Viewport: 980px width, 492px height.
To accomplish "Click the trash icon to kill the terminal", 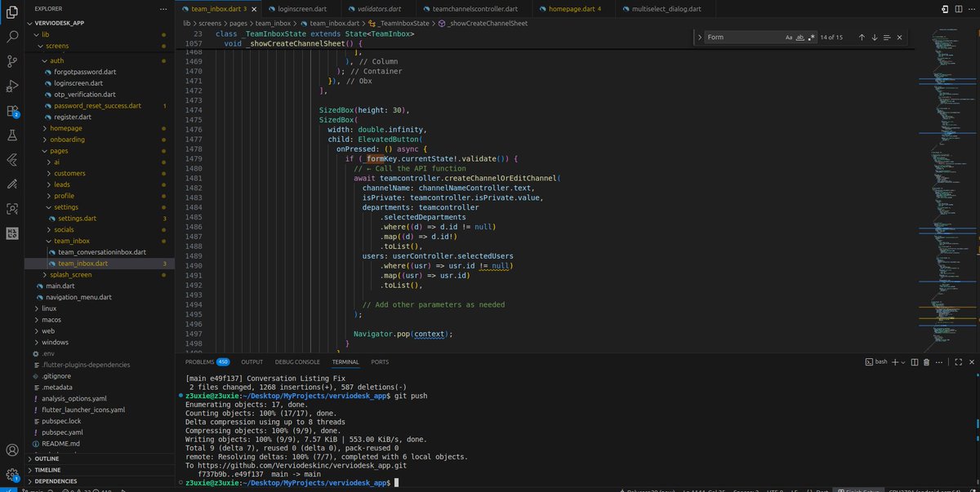I will [926, 361].
